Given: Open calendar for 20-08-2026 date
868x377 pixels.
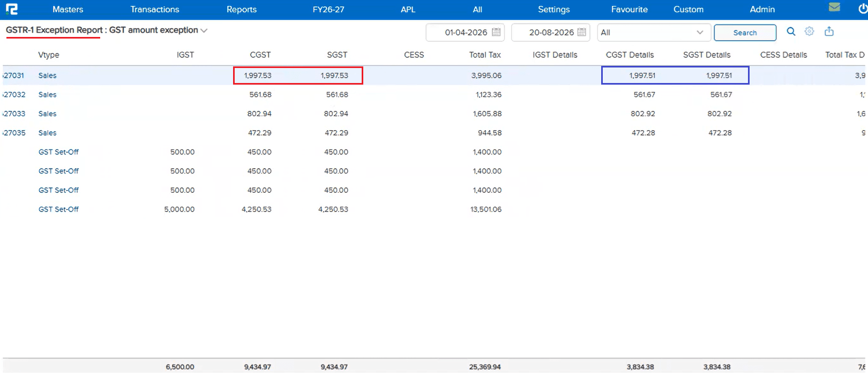Looking at the screenshot, I should (x=581, y=32).
